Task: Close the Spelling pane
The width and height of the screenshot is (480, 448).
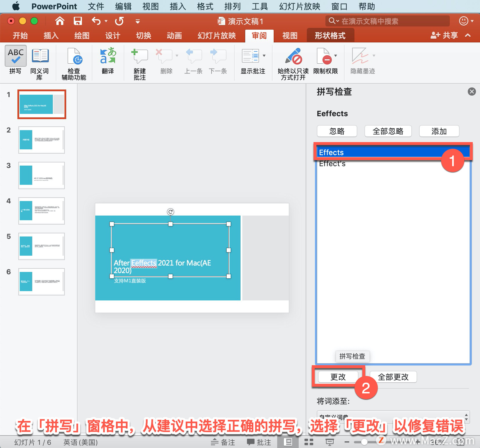Action: coord(472,92)
